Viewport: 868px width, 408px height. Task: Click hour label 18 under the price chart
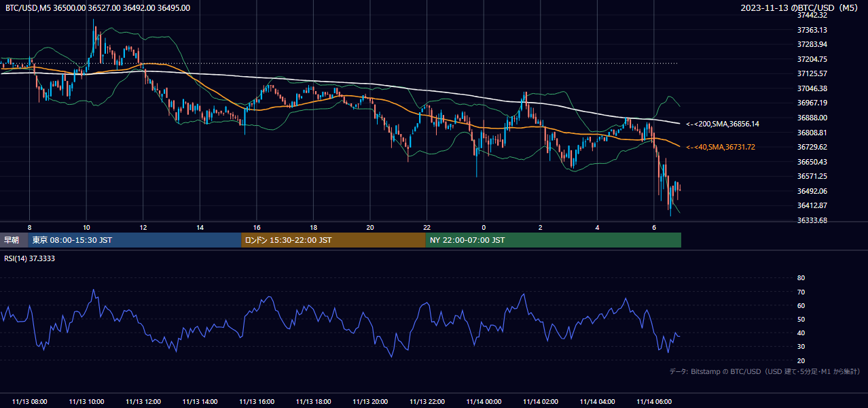(313, 227)
